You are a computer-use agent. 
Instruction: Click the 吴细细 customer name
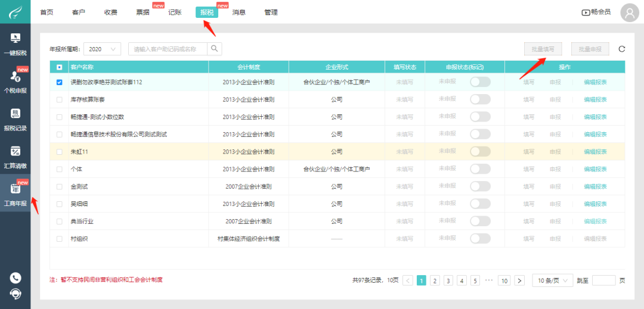[x=79, y=204]
